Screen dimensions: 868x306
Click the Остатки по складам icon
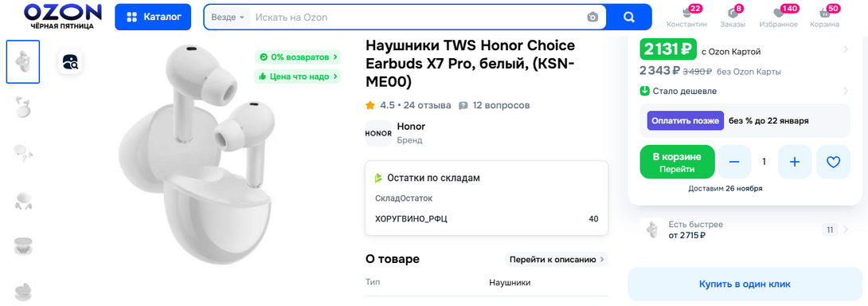click(x=378, y=178)
